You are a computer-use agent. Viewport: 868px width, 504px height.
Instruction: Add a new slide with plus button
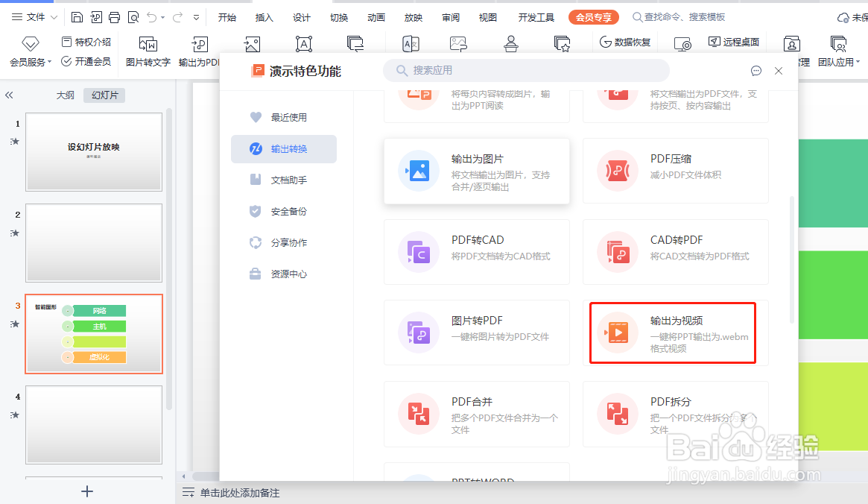pos(87,491)
